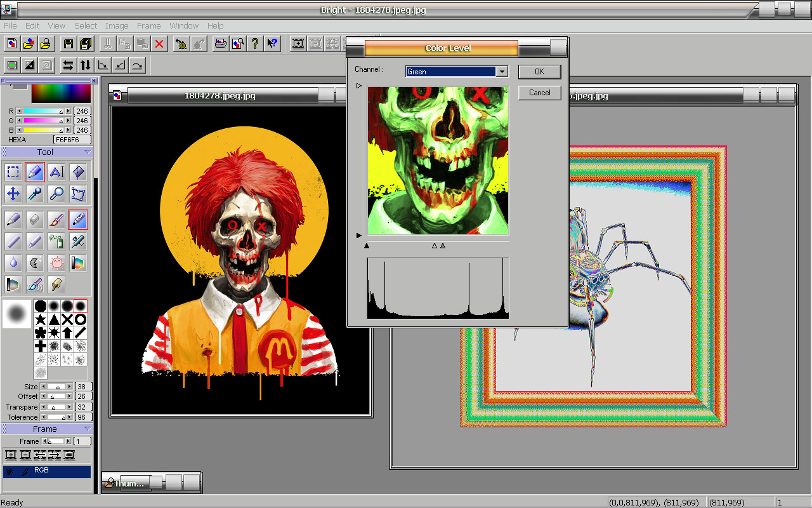Click the red X delete icon
The height and width of the screenshot is (508, 812).
pyautogui.click(x=159, y=43)
